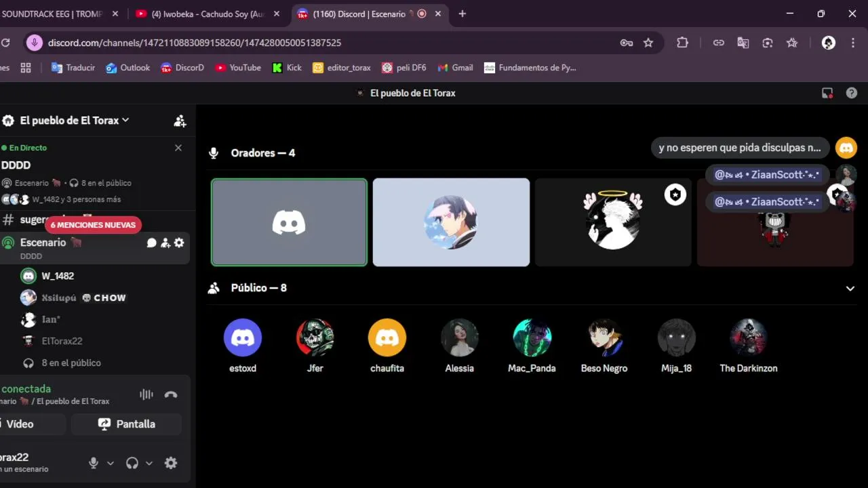Open invite people icon beside server name

point(180,121)
